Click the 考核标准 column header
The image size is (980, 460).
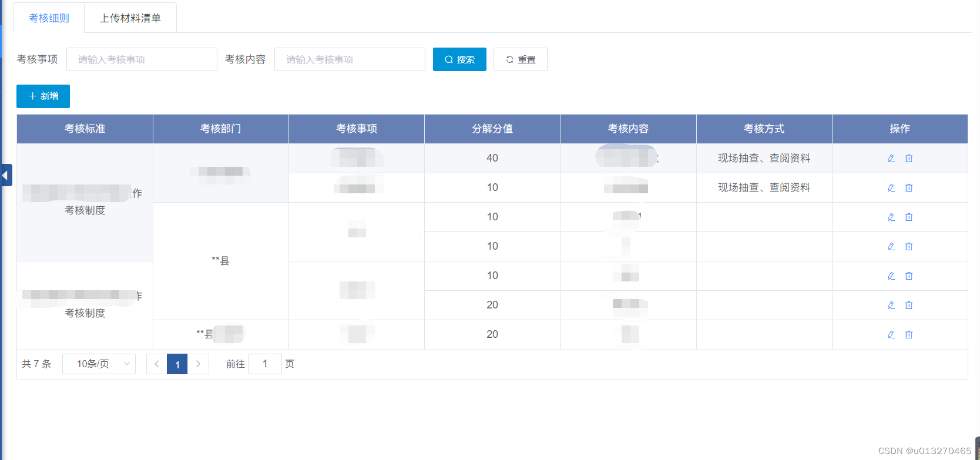pos(85,129)
